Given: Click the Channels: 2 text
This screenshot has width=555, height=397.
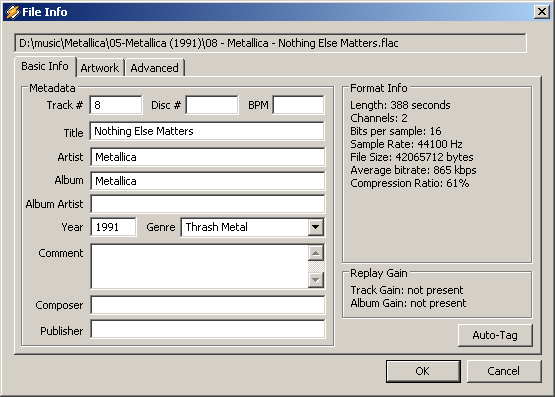Looking at the screenshot, I should [x=378, y=118].
